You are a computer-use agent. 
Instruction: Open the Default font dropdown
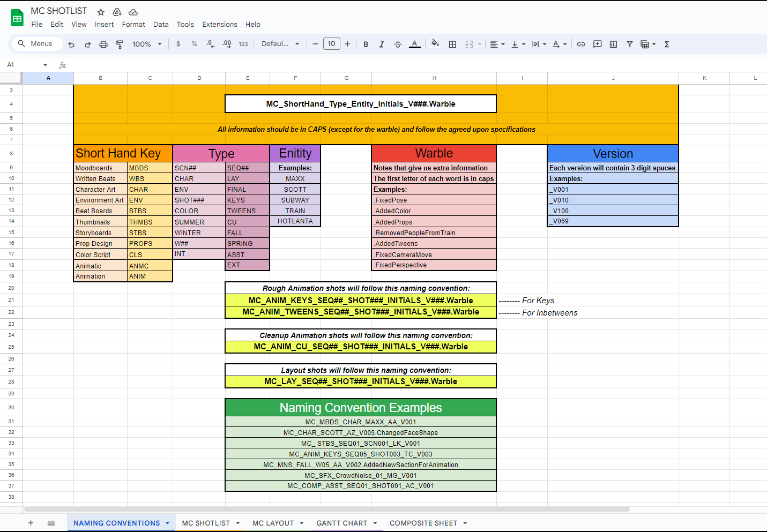pos(280,44)
